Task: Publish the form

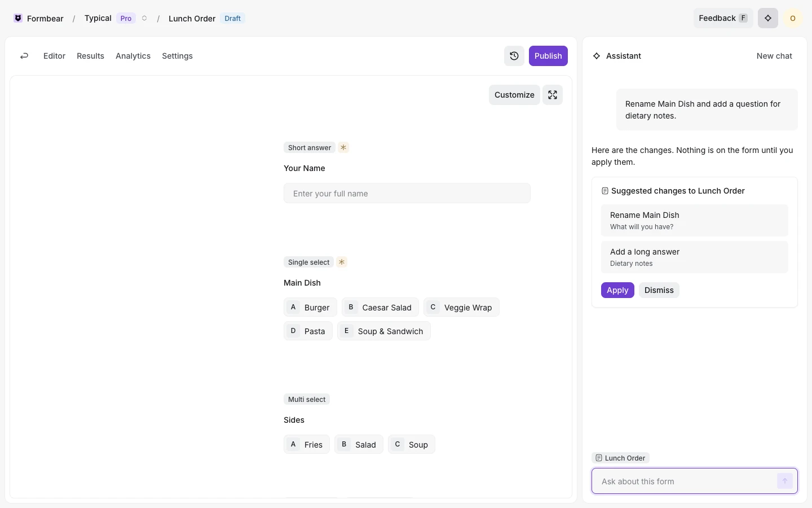Action: tap(548, 56)
